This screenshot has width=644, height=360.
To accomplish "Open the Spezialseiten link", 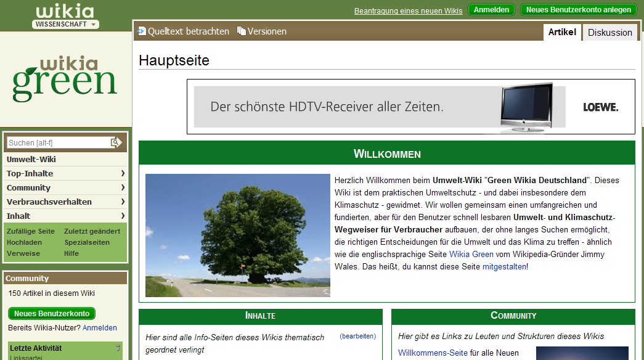I will point(87,242).
